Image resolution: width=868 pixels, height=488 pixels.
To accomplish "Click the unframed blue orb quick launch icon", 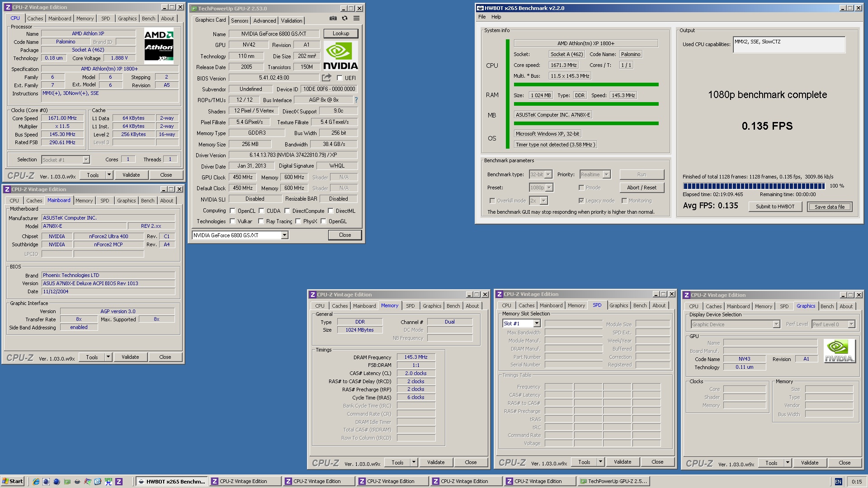I will (x=57, y=482).
